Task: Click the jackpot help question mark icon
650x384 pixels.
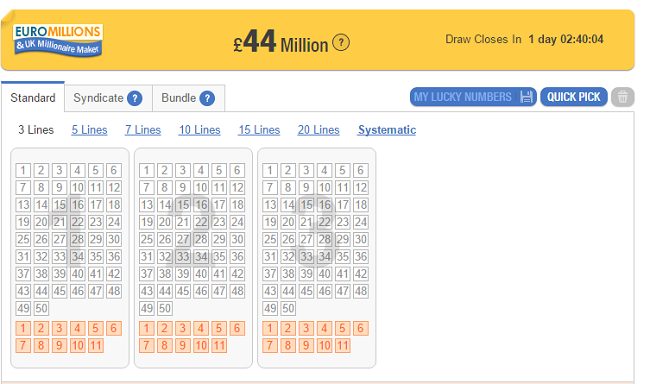Action: click(x=341, y=42)
